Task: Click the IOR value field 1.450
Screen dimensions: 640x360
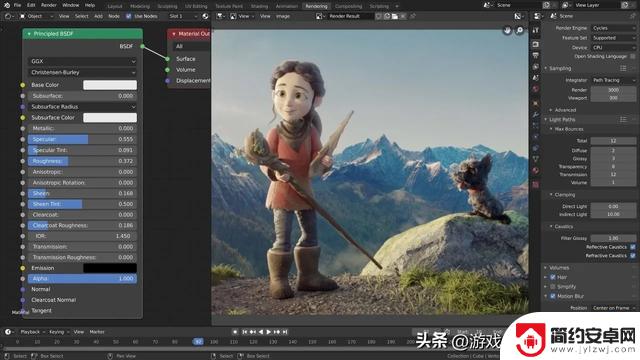Action: coord(82,236)
